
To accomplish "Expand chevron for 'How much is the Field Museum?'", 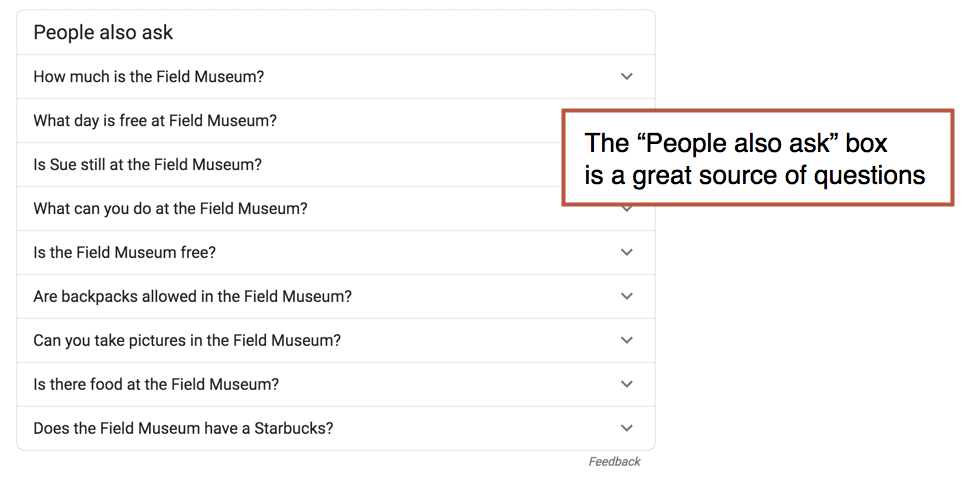I will click(627, 77).
